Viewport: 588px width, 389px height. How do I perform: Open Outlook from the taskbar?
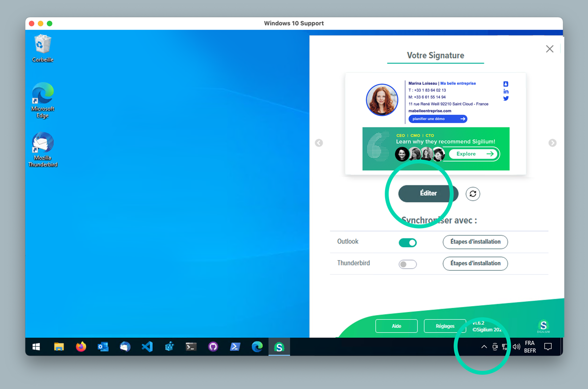coord(103,347)
